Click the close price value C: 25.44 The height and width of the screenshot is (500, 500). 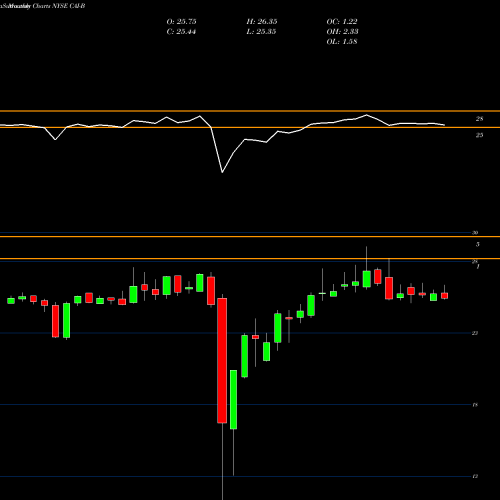pyautogui.click(x=181, y=32)
